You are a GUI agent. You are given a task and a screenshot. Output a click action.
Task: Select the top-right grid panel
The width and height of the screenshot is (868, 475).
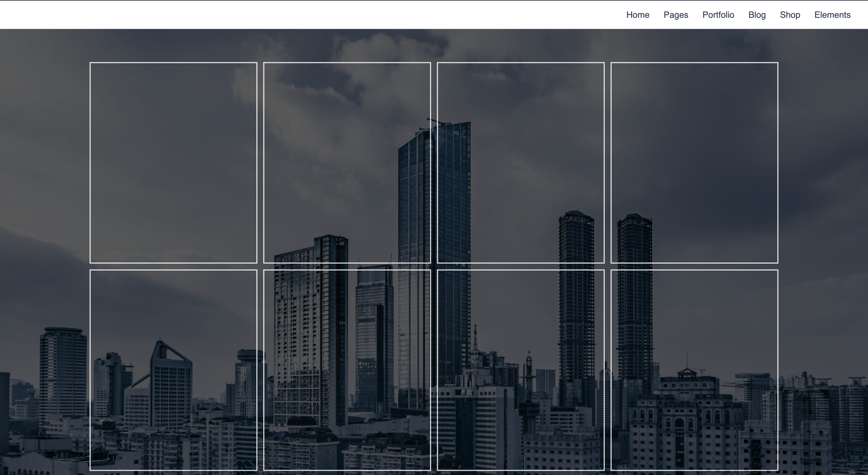[x=694, y=163]
